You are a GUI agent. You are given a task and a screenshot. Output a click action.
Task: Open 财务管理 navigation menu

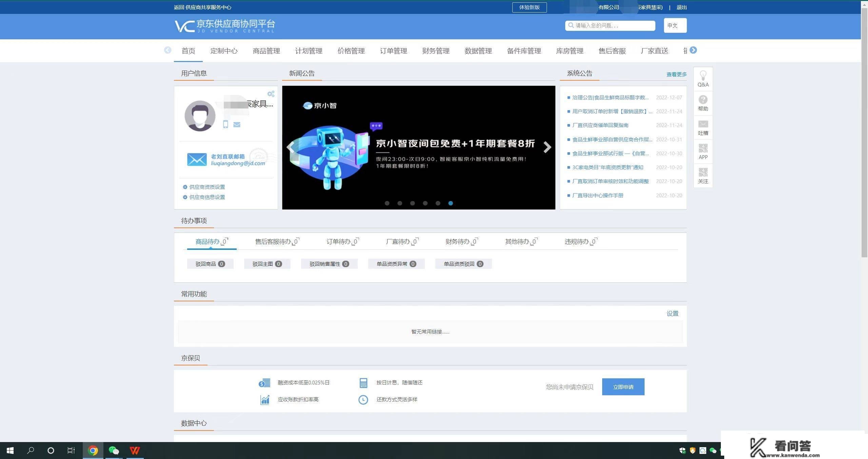(436, 51)
